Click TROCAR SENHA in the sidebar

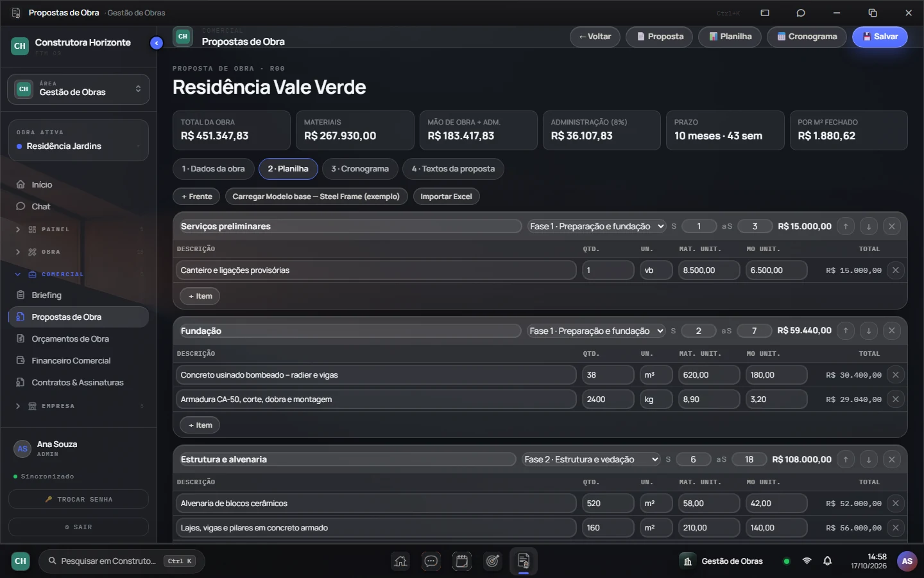point(78,500)
